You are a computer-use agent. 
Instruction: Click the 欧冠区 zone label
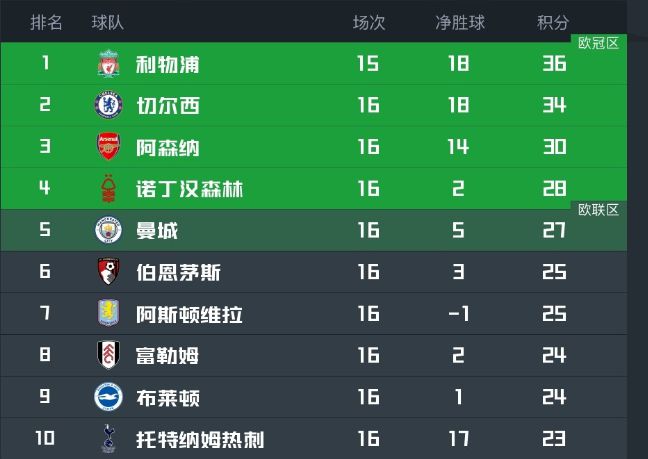(x=598, y=43)
